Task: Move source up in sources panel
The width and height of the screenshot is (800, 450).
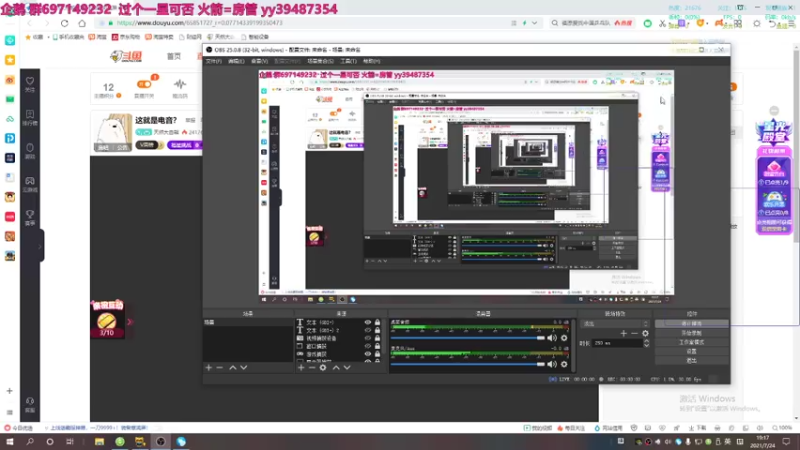Action: point(336,367)
